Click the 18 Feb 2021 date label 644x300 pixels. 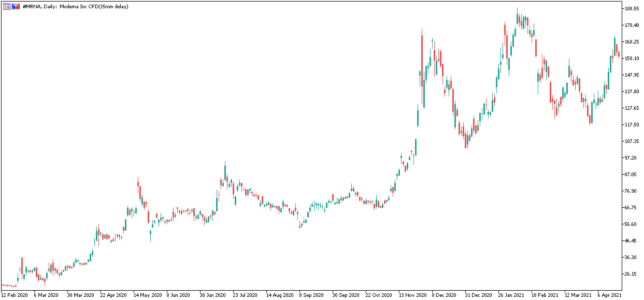point(545,295)
